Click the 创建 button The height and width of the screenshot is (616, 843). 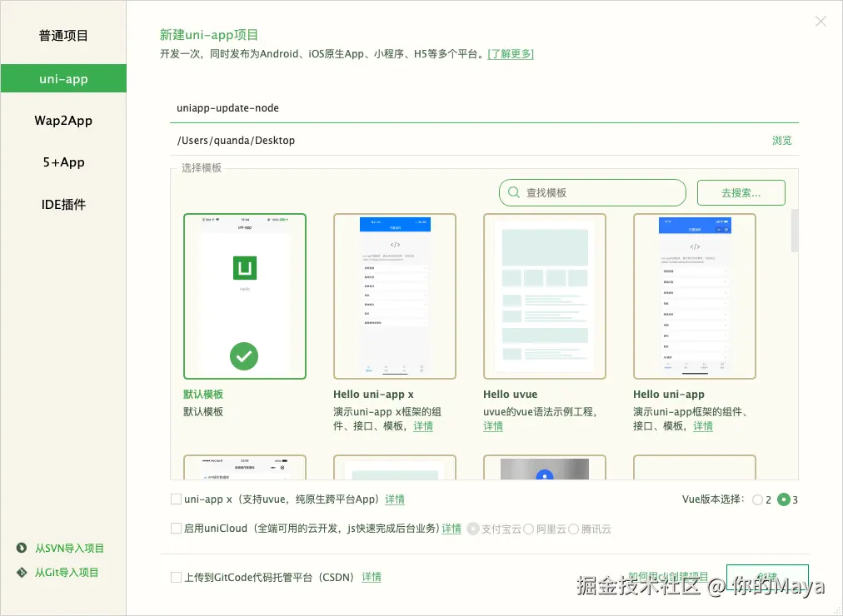pyautogui.click(x=767, y=578)
